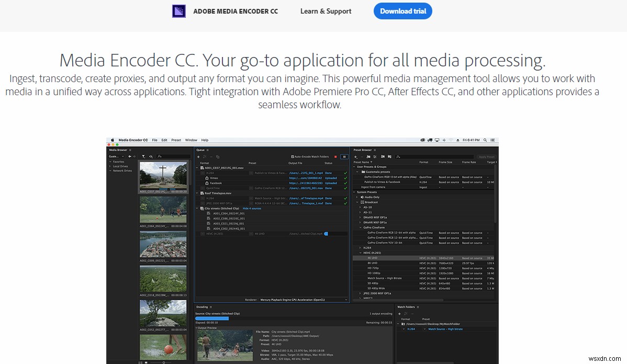Click the search magnifier in Preset Browser
627x364 pixels.
click(x=398, y=156)
